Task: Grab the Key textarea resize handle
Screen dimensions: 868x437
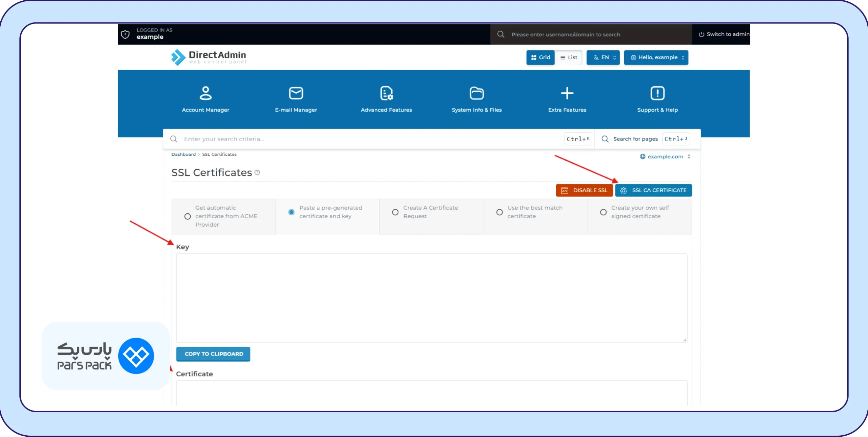Action: pyautogui.click(x=685, y=340)
